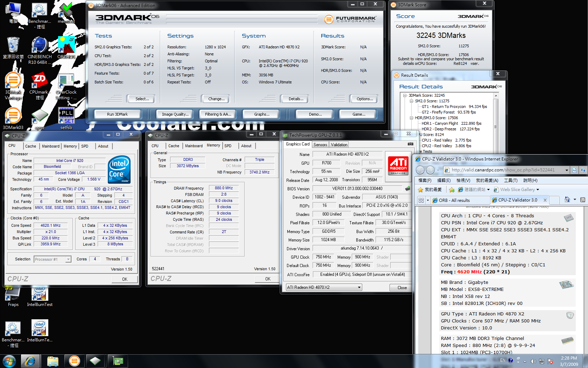Open the Cache tab in the Memory CPU-Z window
The image size is (588, 368).
174,146
